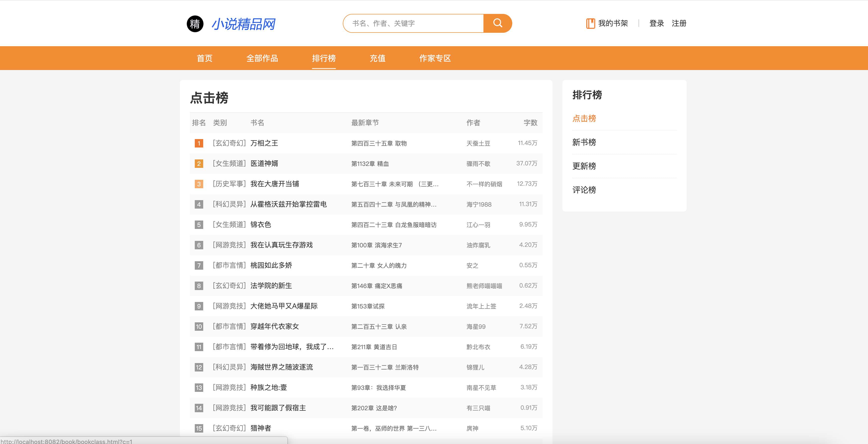The width and height of the screenshot is (868, 444).
Task: Click the site logo icon
Action: click(195, 24)
